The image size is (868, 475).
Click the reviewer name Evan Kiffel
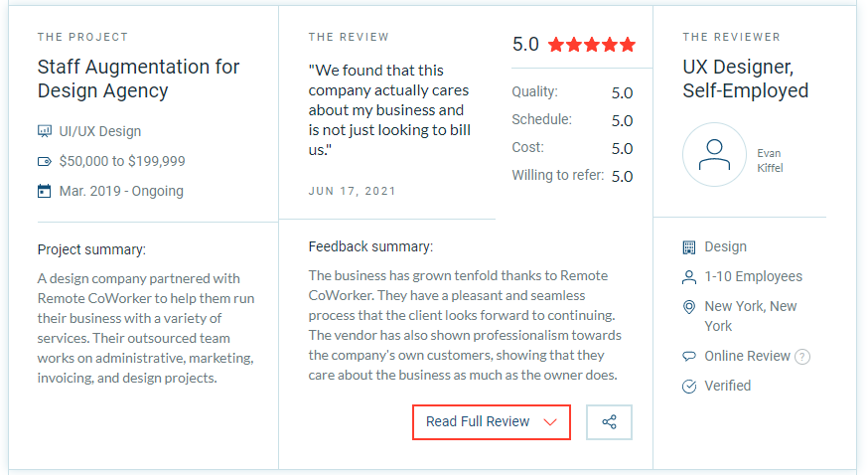(x=770, y=161)
